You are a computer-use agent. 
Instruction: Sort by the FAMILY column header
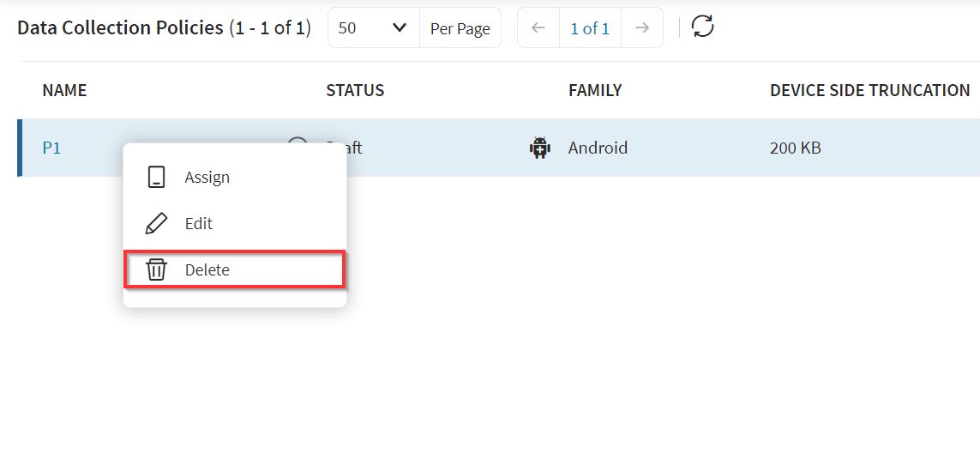[595, 90]
